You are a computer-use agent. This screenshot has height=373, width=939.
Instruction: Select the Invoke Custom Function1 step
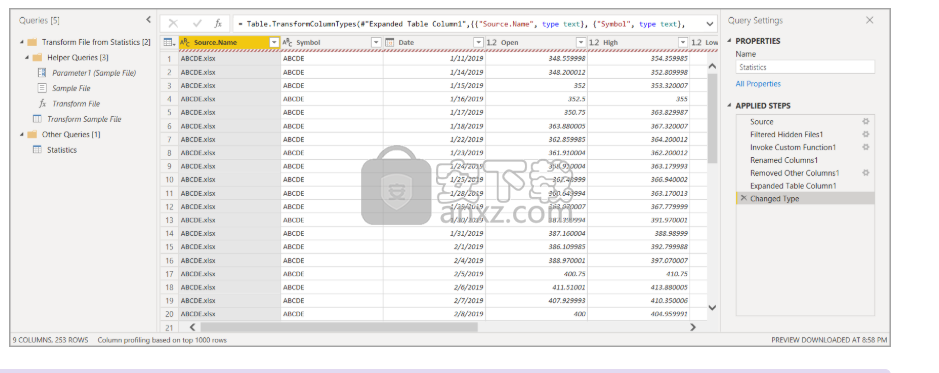pyautogui.click(x=793, y=147)
